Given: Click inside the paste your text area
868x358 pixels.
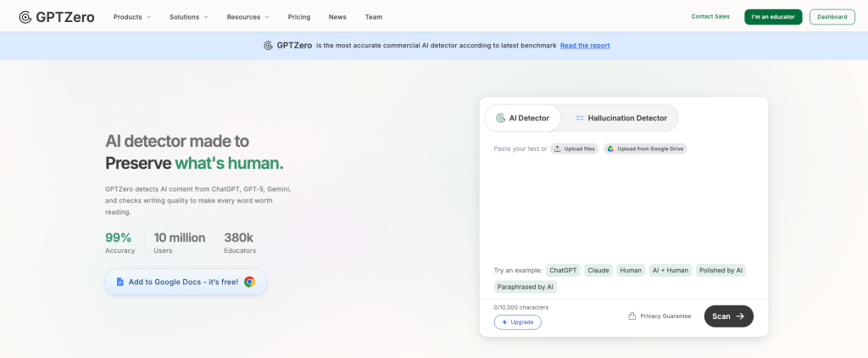Looking at the screenshot, I should click(623, 204).
